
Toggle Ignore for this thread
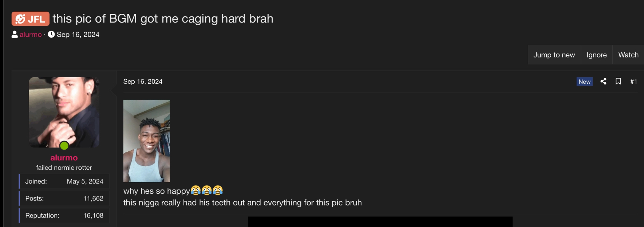[596, 55]
